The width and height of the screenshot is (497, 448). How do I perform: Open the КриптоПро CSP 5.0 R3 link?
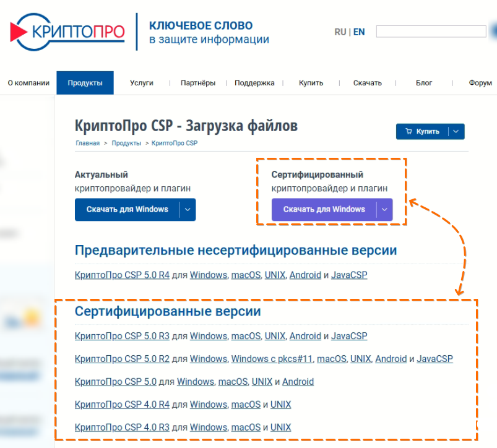click(122, 336)
